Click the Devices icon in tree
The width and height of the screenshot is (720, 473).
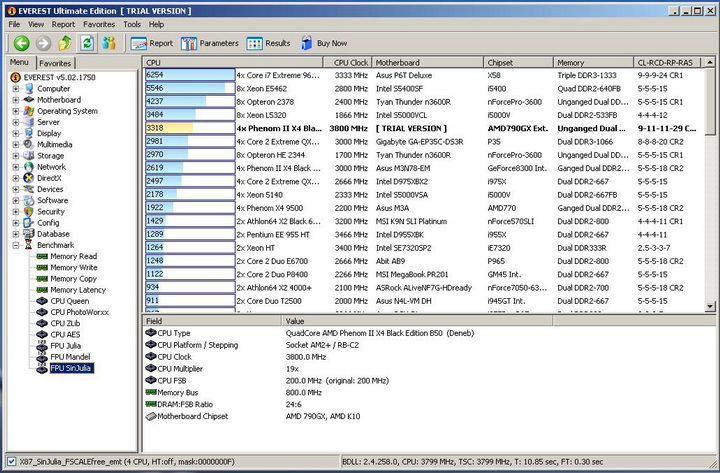tap(29, 189)
